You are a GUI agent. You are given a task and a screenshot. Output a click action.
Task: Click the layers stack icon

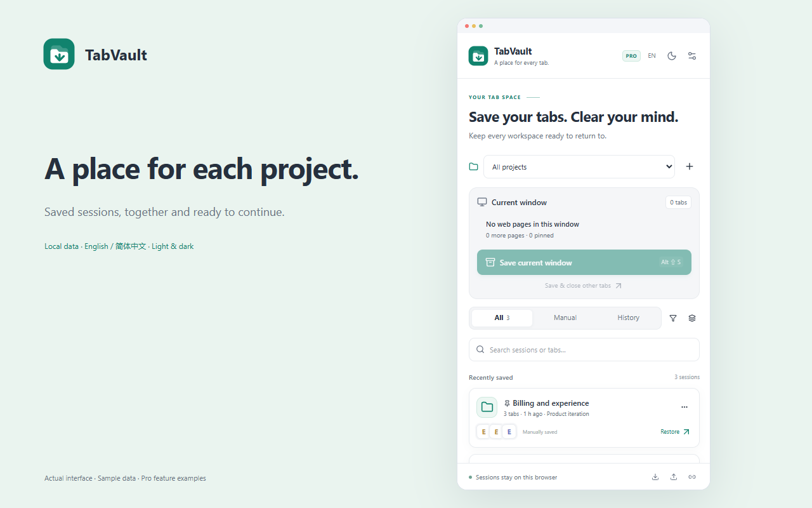692,318
